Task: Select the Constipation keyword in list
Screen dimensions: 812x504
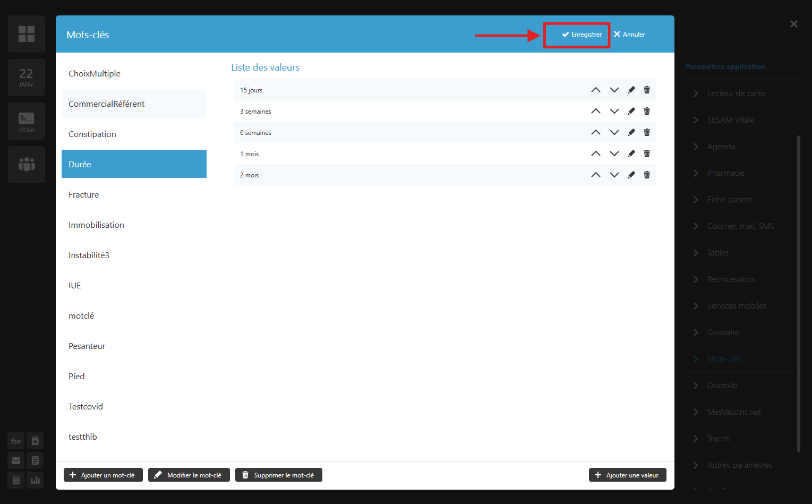Action: point(92,134)
